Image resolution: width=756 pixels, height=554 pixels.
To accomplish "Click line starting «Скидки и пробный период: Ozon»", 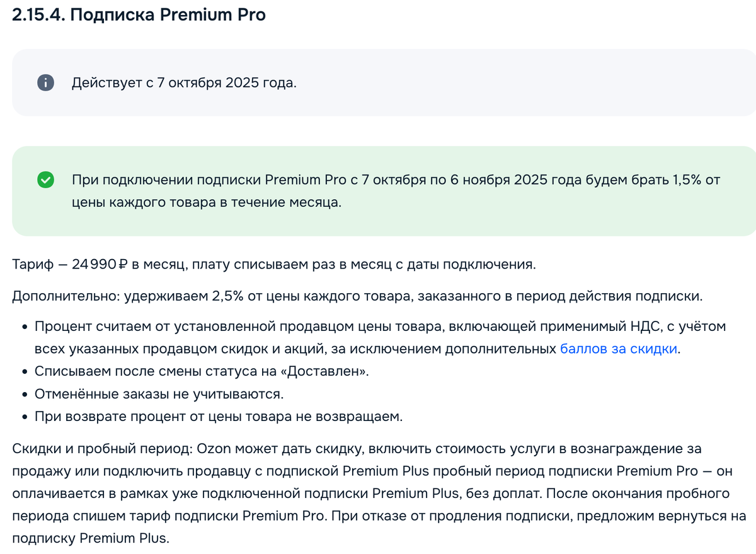I will click(357, 449).
